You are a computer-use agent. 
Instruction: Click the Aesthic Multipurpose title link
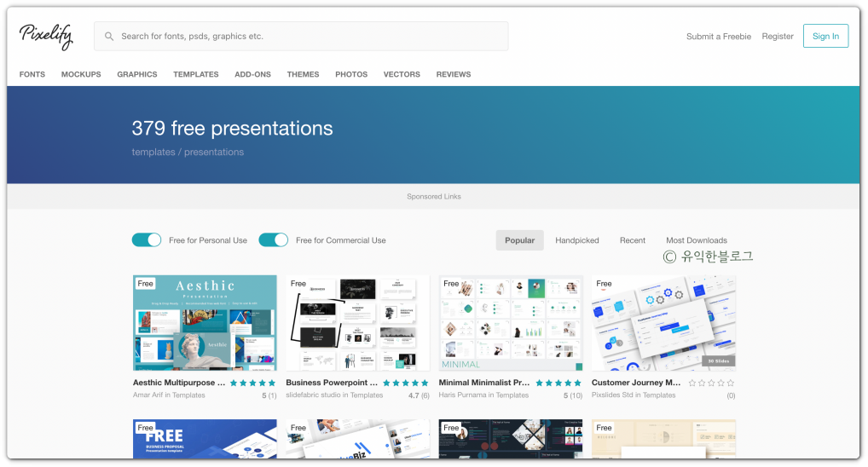(179, 383)
